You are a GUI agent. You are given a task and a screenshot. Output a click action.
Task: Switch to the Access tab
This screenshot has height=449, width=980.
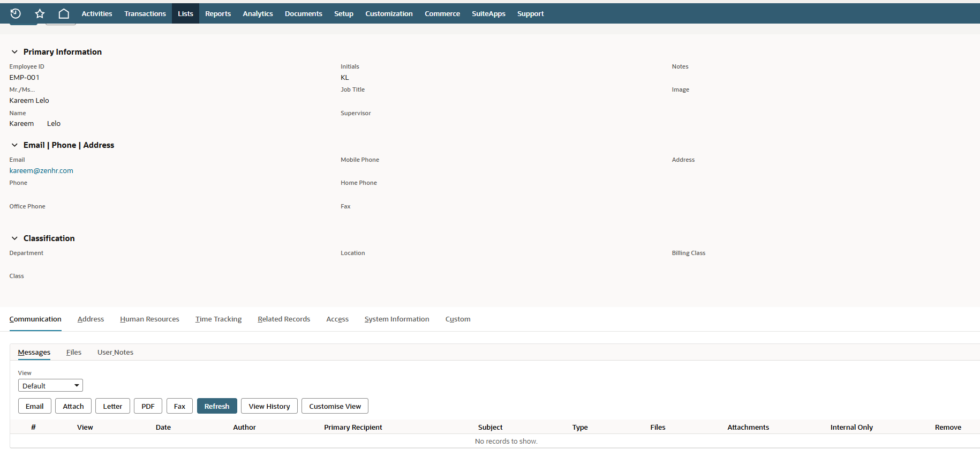coord(337,319)
